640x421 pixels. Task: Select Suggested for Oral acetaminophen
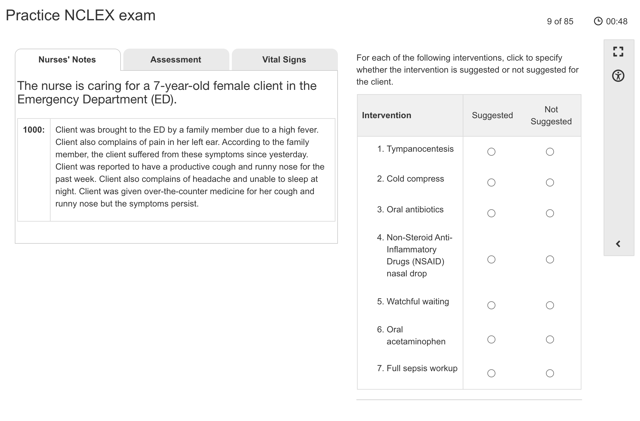pyautogui.click(x=491, y=340)
